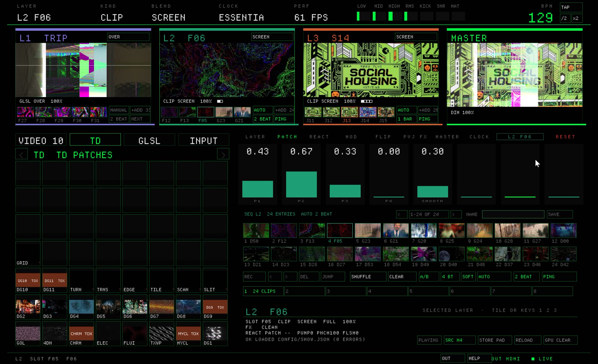Toggle PING on L2 layer
This screenshot has width=598, height=364.
pos(284,119)
